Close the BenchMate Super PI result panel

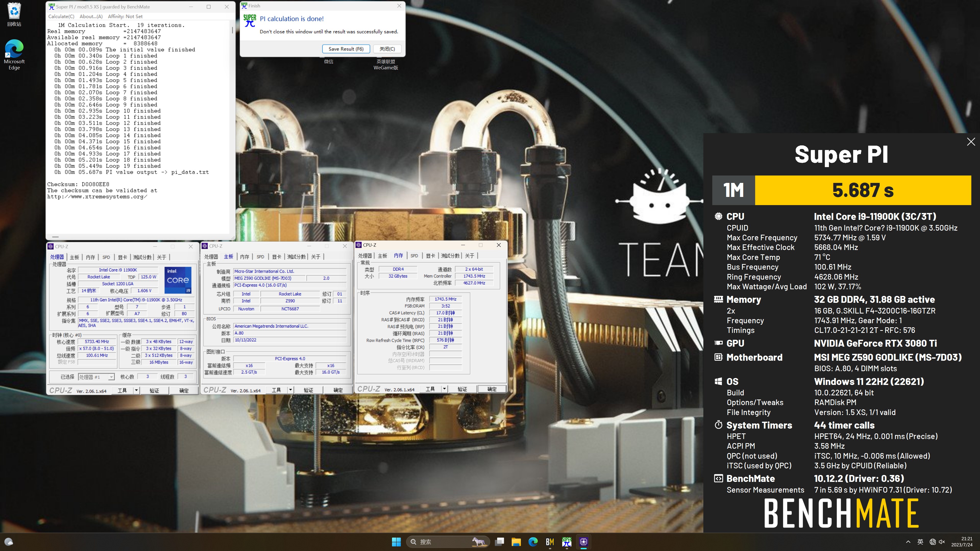pyautogui.click(x=971, y=142)
